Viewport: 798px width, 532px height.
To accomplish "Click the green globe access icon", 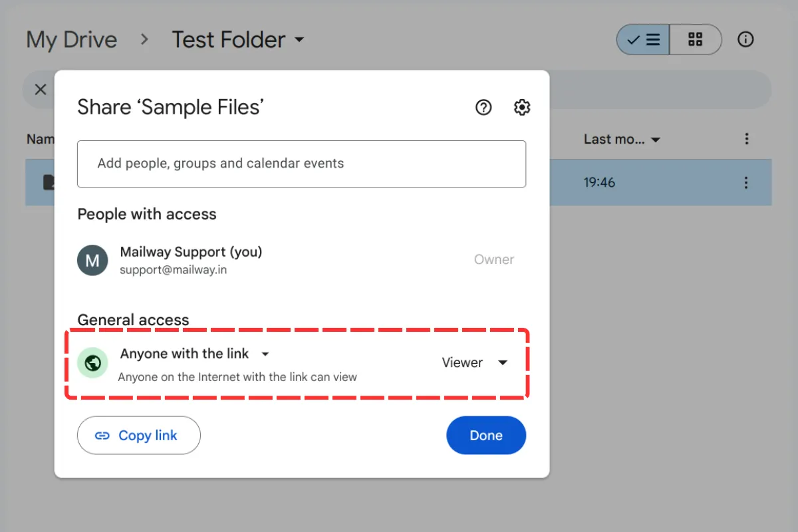I will click(92, 362).
